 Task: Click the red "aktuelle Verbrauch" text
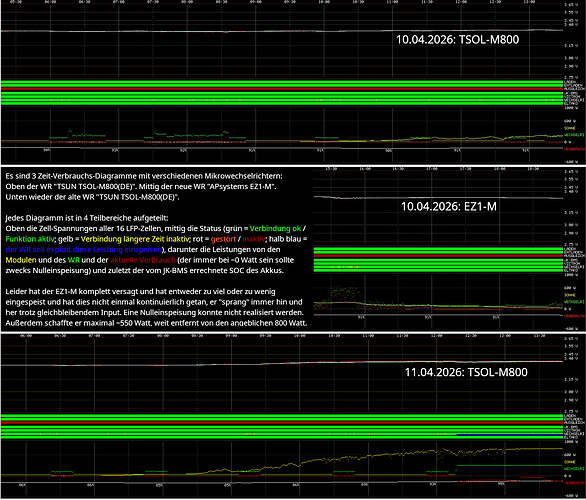pyautogui.click(x=143, y=260)
